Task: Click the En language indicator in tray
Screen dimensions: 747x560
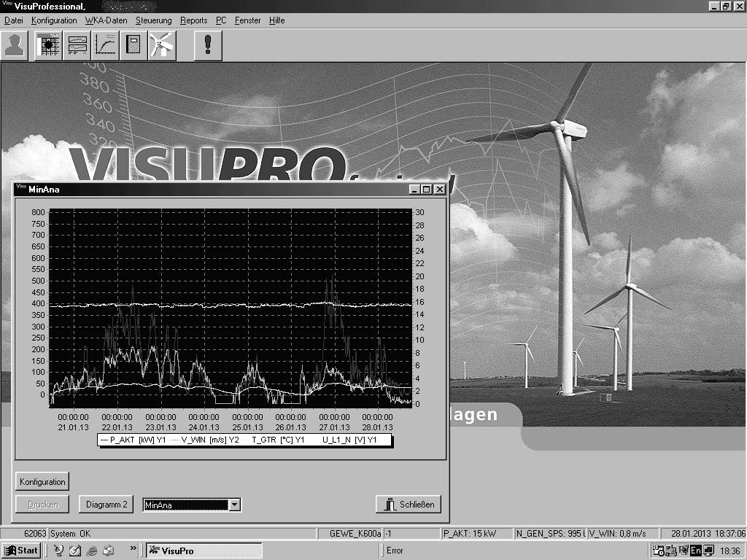Action: 695,551
